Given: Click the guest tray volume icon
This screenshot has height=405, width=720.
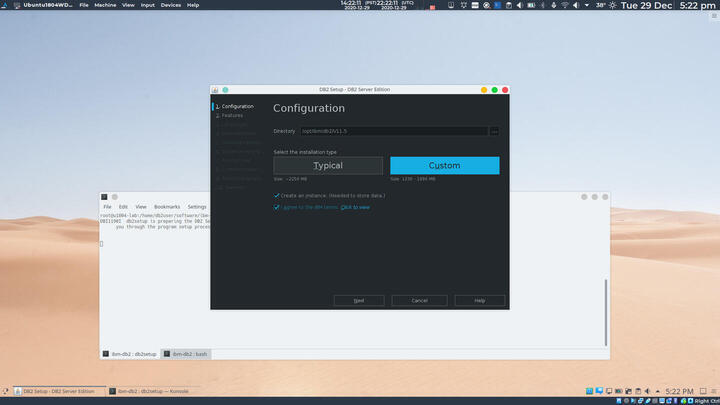Looking at the screenshot, I should coord(647,391).
